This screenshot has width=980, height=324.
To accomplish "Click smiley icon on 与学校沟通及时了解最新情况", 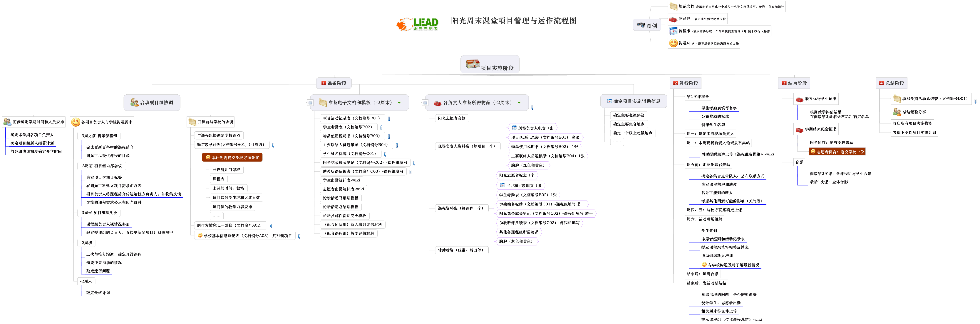I will [x=704, y=265].
